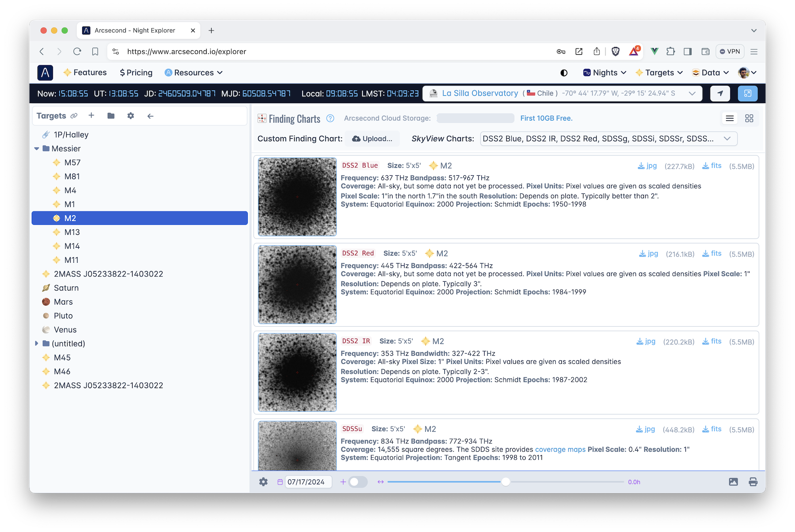Add a new target with plus icon
The image size is (795, 532).
pos(91,116)
